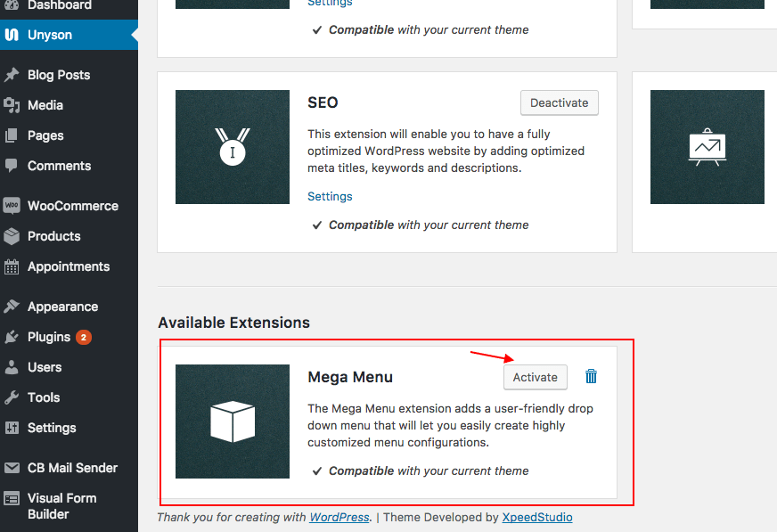Screen dimensions: 777x532
Task: Click the Products box icon
Action: tap(12, 236)
